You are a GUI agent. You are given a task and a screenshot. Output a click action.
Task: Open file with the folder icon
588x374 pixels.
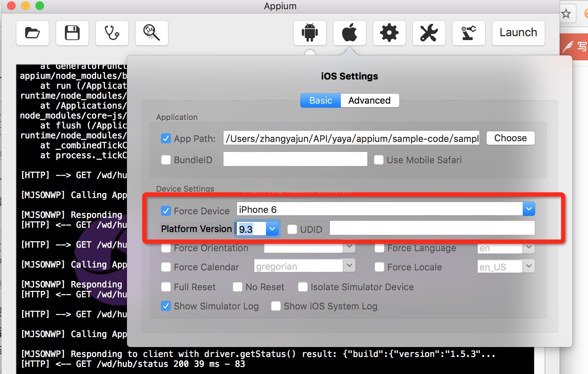coord(33,33)
